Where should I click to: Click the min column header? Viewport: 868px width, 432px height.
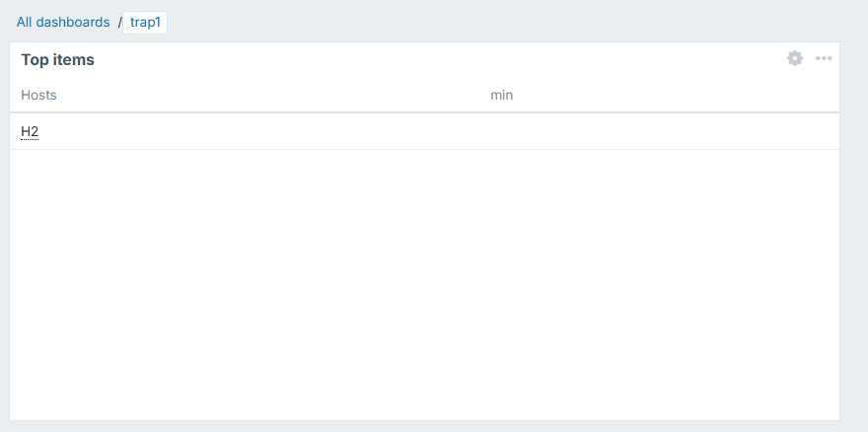[x=501, y=95]
